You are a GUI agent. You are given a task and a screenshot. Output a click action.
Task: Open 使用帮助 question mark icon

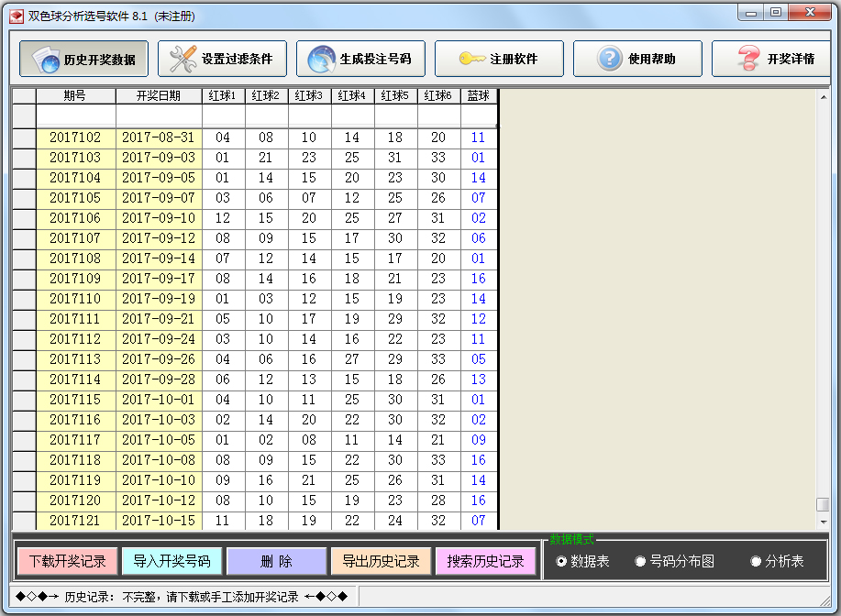pos(610,60)
